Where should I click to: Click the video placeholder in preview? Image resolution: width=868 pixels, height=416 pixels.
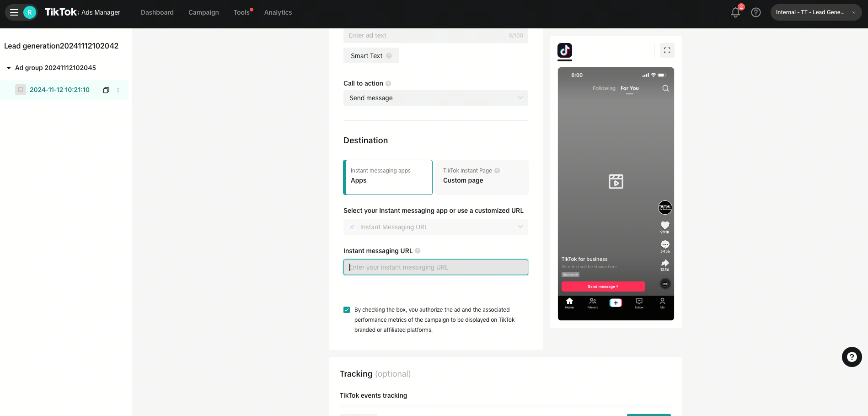point(616,182)
